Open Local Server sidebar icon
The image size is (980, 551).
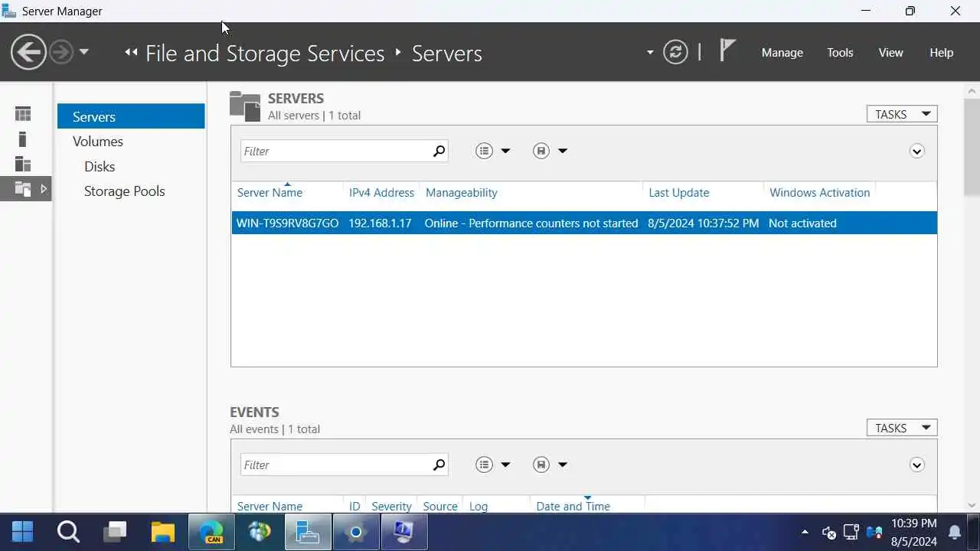(22, 139)
